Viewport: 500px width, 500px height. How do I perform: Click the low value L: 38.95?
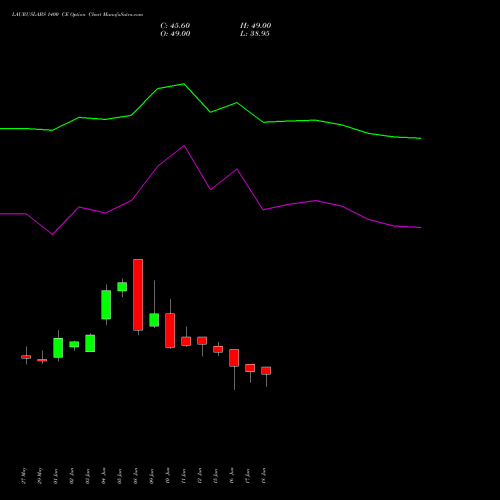(255, 34)
